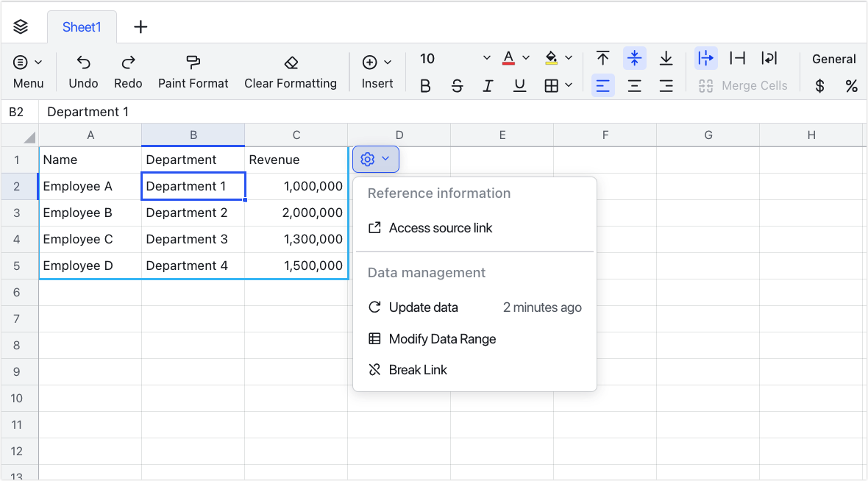This screenshot has width=868, height=481.
Task: Open the font color dropdown arrow
Action: pos(527,57)
